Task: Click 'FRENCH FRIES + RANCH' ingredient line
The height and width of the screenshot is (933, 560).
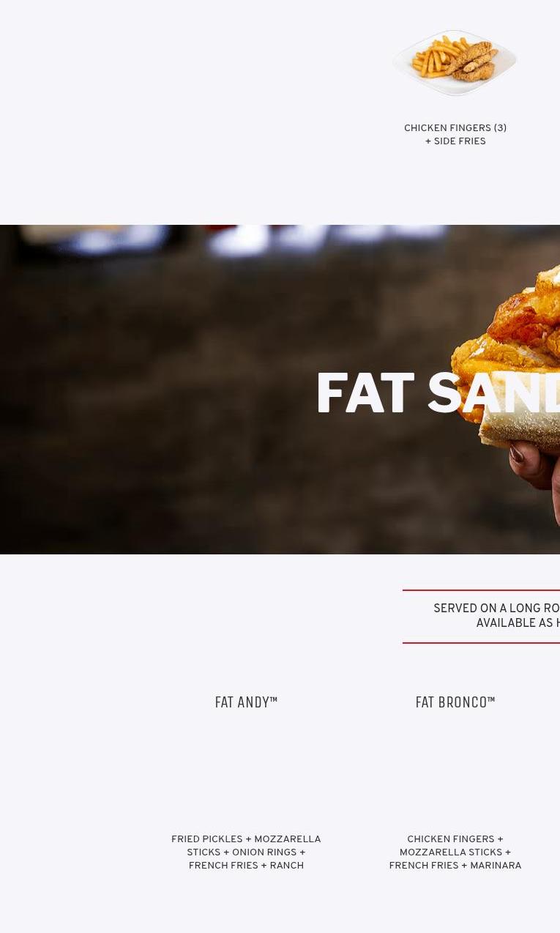Action: [246, 866]
